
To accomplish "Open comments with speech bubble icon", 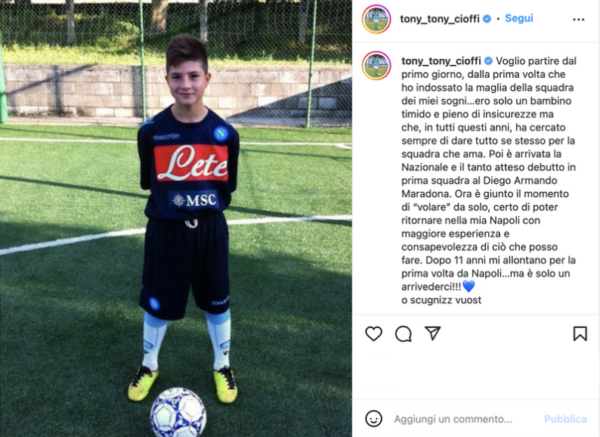I will pos(403,334).
